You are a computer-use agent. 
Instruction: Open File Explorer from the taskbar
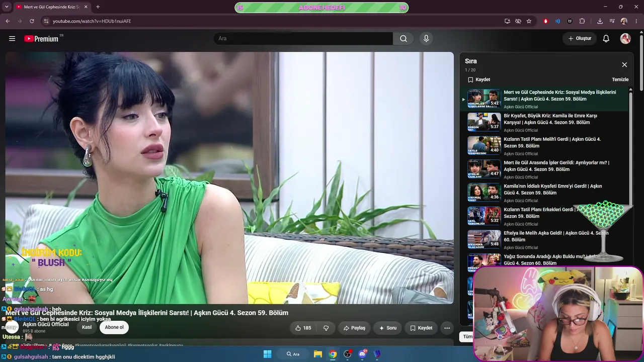318,354
